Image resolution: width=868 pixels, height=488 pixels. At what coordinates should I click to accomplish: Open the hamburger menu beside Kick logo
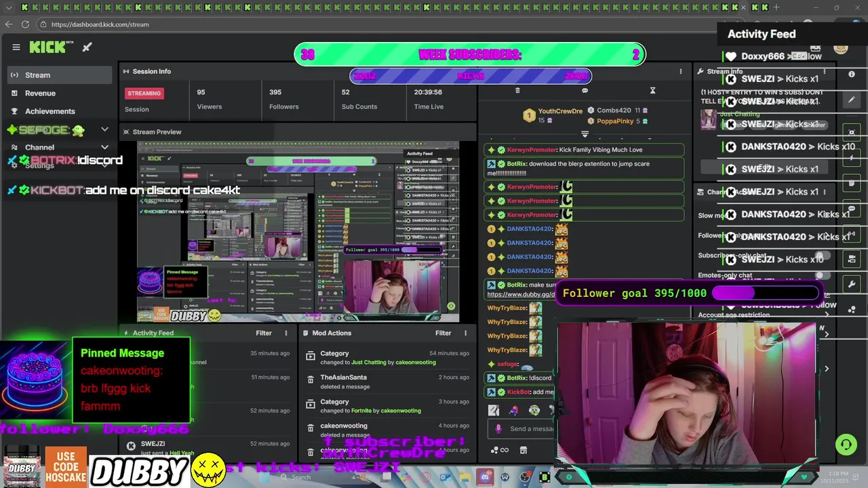[16, 47]
